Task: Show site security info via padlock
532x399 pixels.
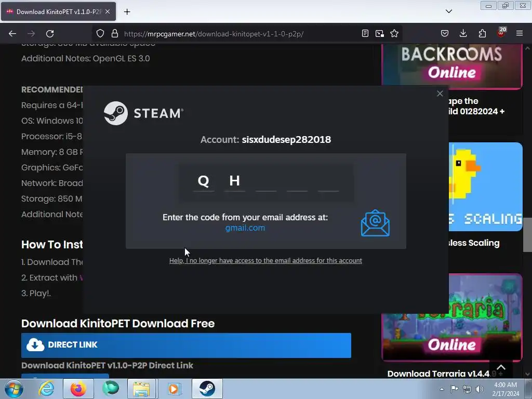Action: pos(115,33)
